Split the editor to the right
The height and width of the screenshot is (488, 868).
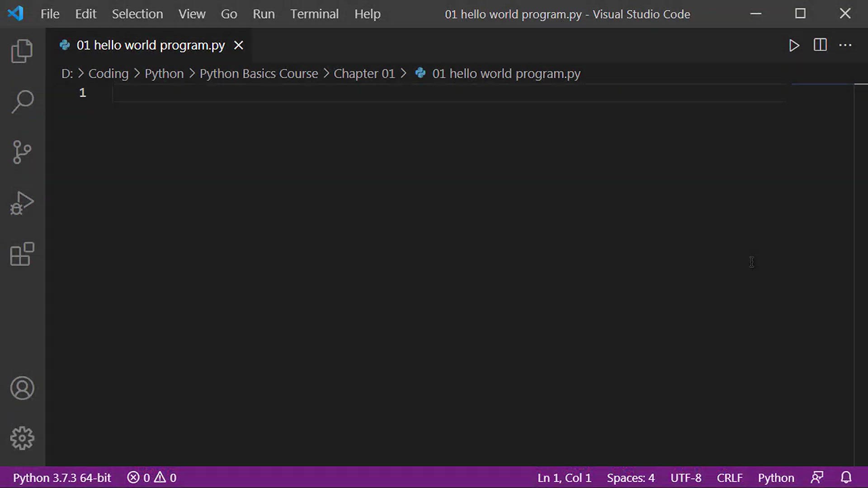tap(820, 45)
